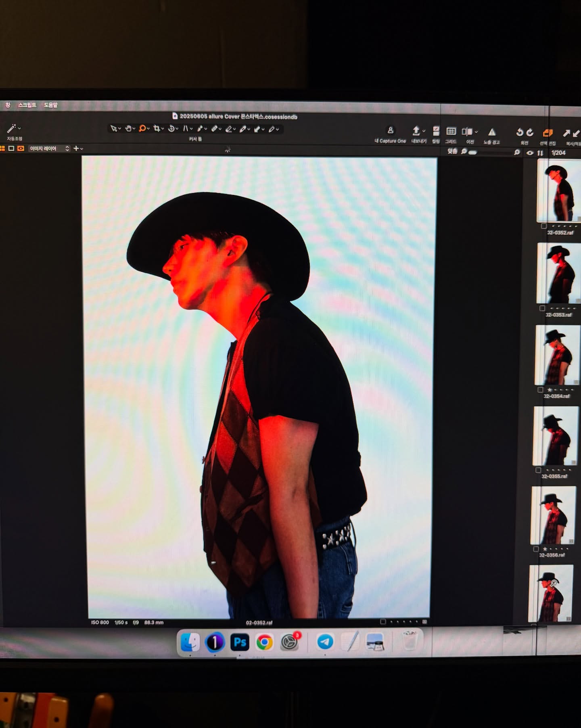Select the Pointer arrow cursor tool
Viewport: 581px width, 728px height.
point(114,129)
